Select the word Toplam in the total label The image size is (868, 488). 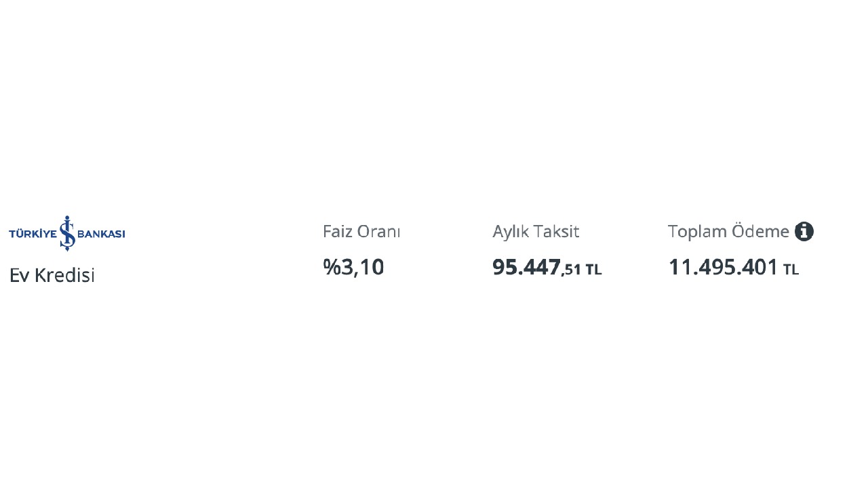[x=697, y=232]
